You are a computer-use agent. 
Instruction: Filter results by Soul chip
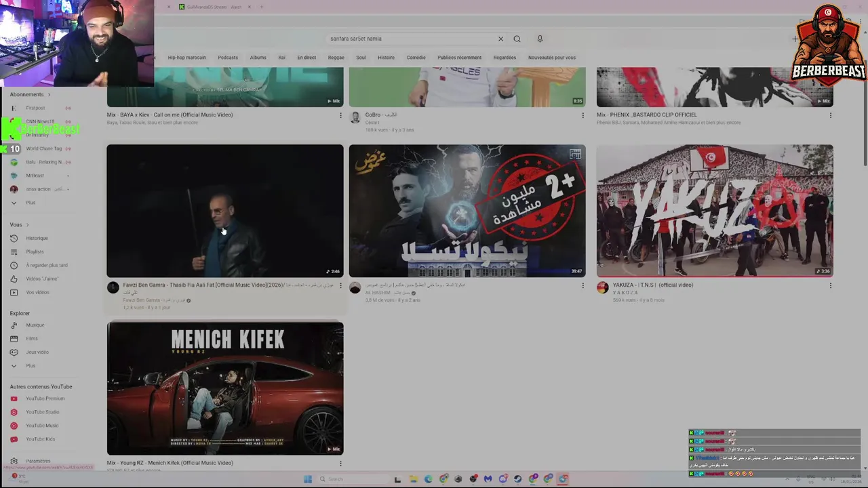pos(361,58)
